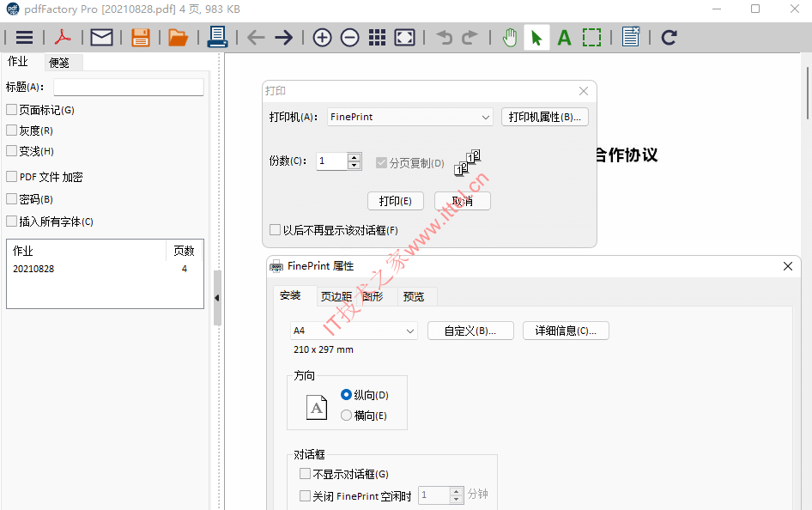The image size is (812, 510).
Task: Send the PDF by email using the envelope icon
Action: click(x=101, y=37)
